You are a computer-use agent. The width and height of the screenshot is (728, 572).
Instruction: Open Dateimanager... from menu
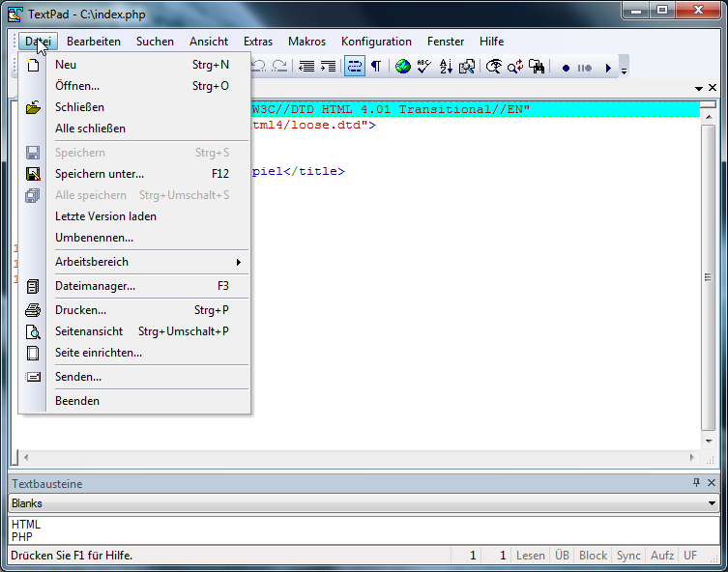click(x=134, y=286)
